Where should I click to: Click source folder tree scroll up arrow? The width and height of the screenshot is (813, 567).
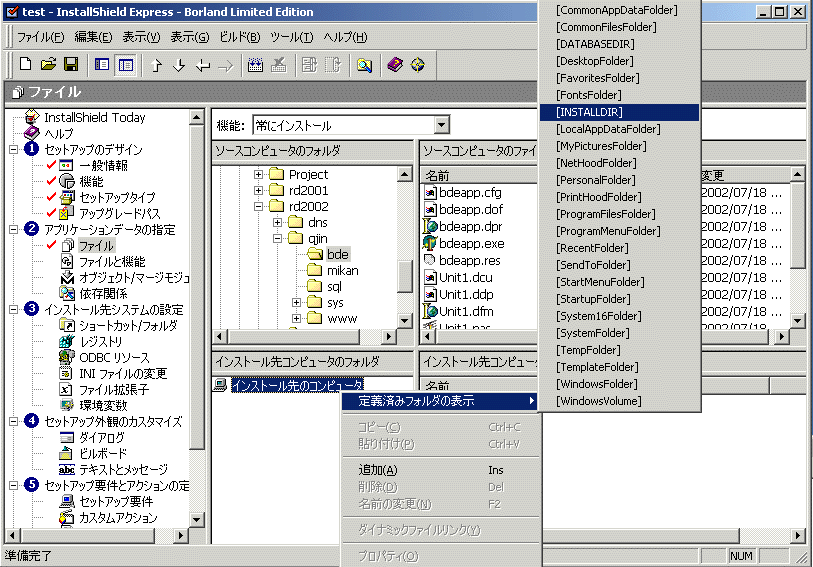coord(405,175)
